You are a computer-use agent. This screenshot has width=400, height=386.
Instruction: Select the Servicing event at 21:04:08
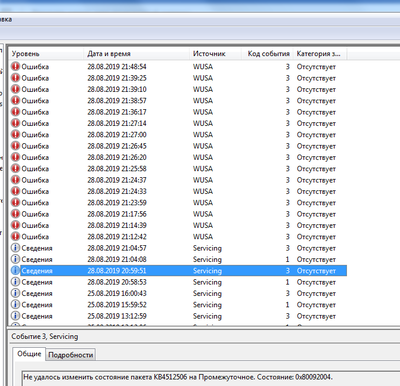click(179, 259)
